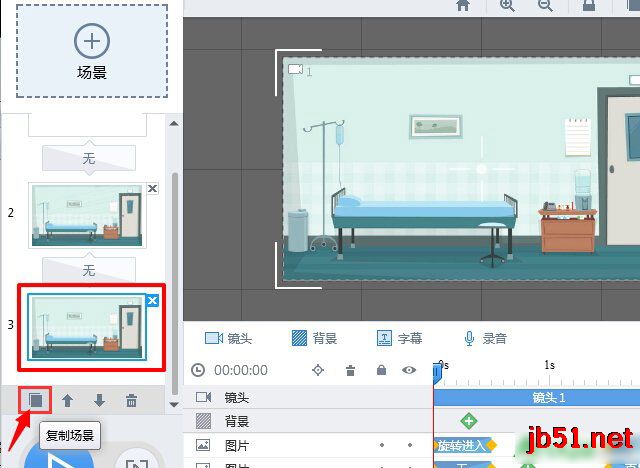Click the 镜头 1 clip bar
The height and width of the screenshot is (468, 640).
pyautogui.click(x=537, y=397)
